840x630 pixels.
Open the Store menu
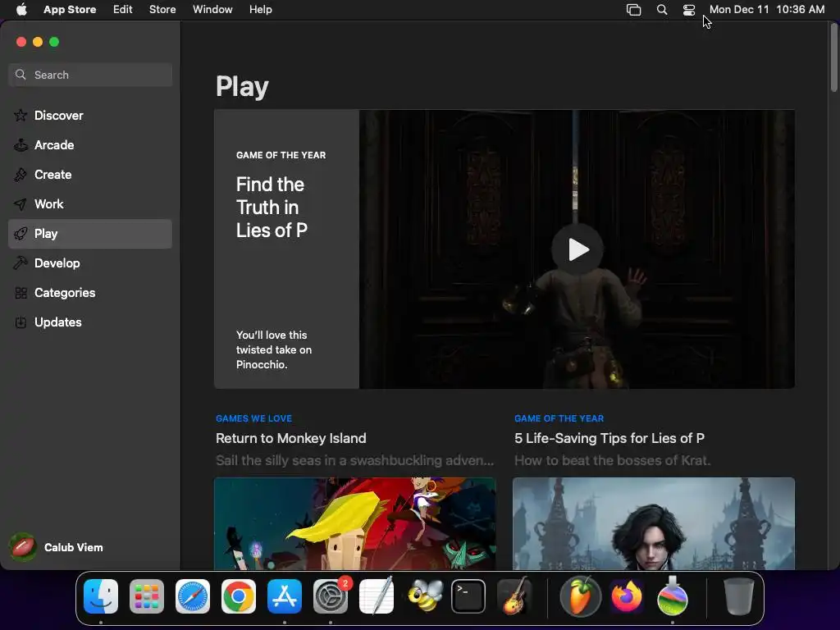tap(162, 10)
